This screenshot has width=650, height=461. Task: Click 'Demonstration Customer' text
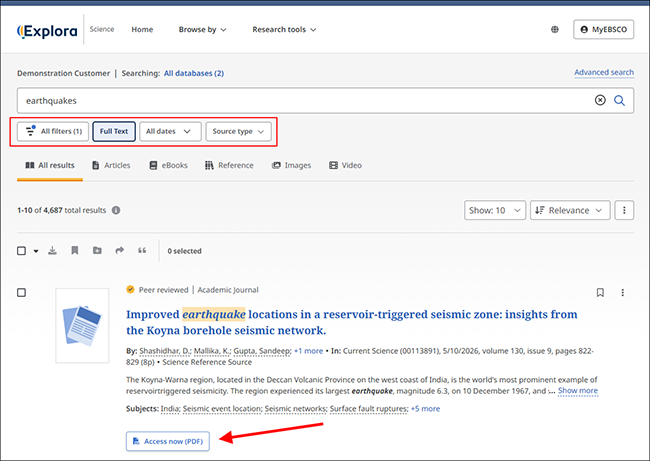63,73
